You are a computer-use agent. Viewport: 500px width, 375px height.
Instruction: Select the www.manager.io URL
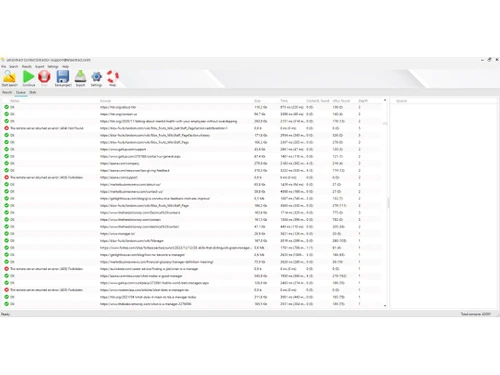coord(117,233)
